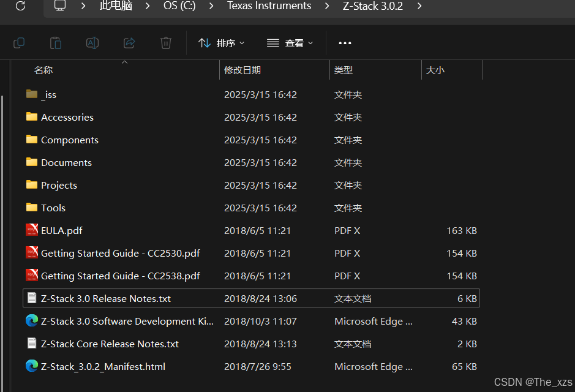The image size is (575, 392).
Task: Select the Accessories folder name
Action: (67, 118)
